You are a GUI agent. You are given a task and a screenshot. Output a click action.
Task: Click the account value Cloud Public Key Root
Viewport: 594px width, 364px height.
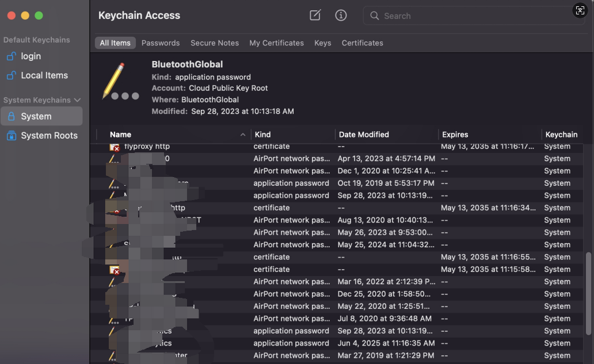point(229,88)
